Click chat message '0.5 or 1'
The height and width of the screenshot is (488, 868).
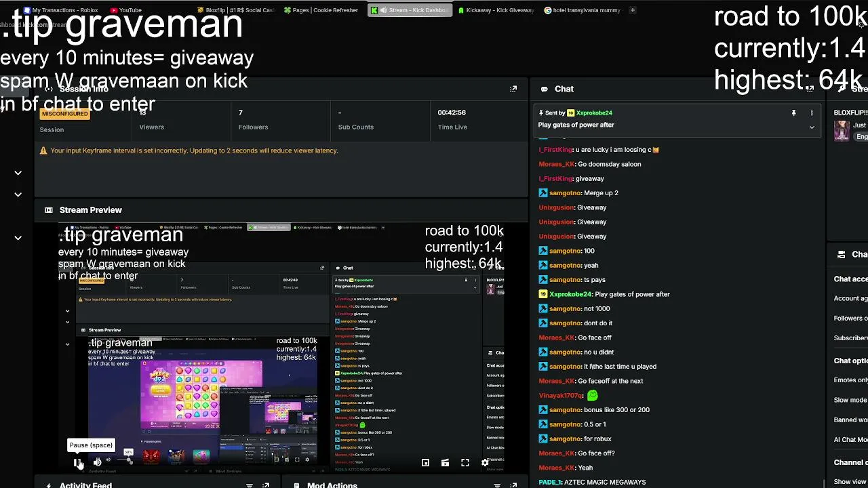[595, 424]
